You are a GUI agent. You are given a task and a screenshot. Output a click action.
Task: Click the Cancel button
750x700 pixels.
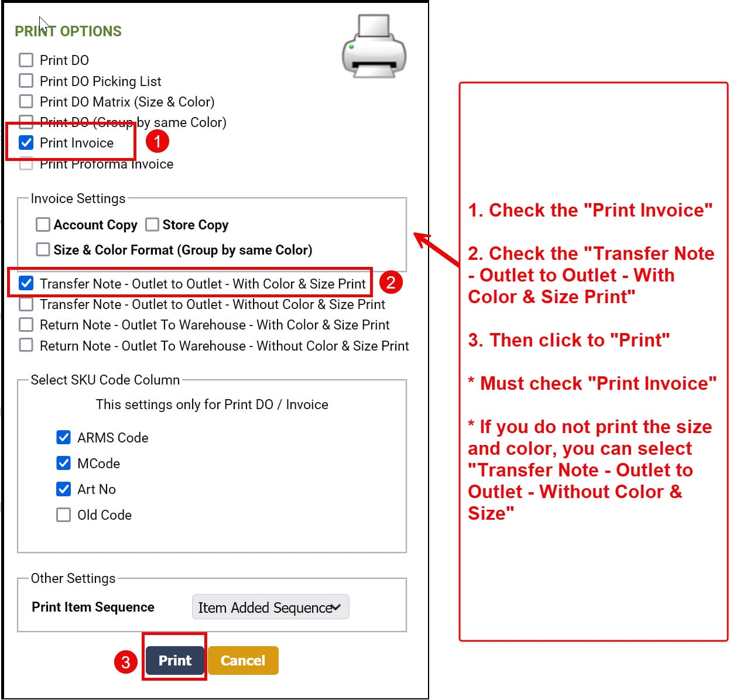pos(243,660)
